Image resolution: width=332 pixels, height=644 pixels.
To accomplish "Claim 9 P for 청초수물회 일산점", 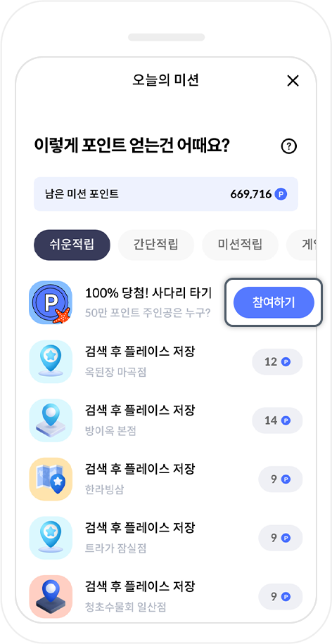I will click(281, 597).
